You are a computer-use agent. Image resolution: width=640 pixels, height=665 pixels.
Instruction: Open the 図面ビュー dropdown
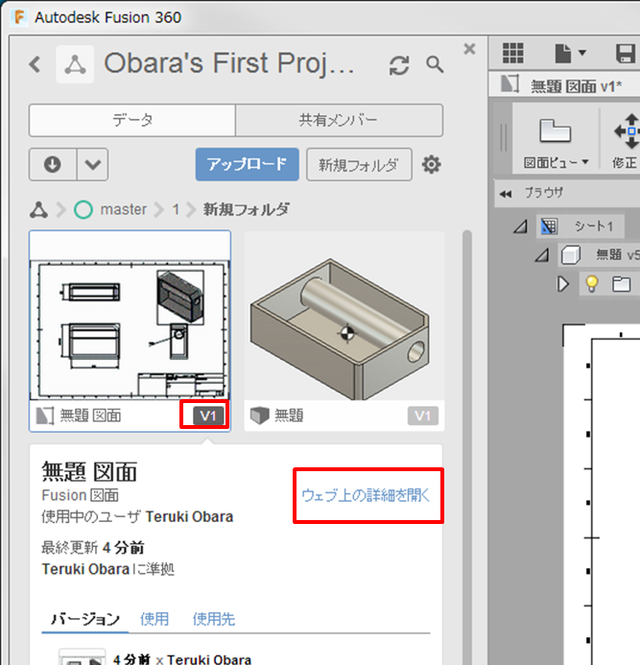[x=556, y=162]
